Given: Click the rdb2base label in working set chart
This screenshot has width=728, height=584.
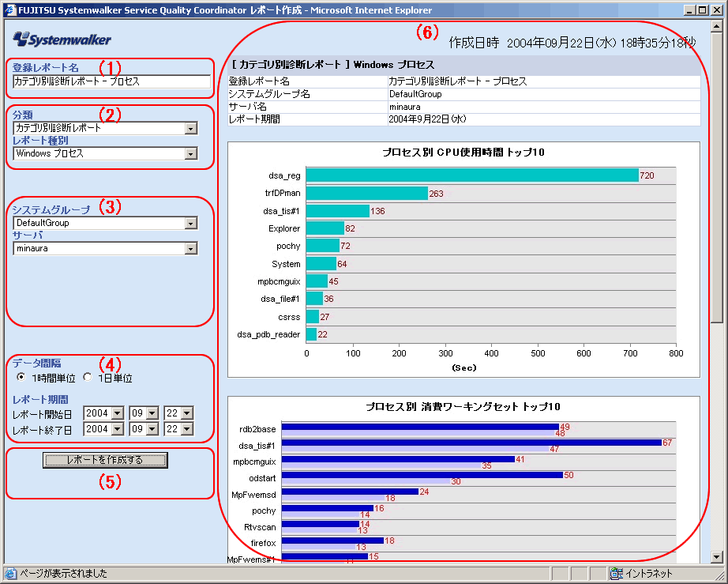Looking at the screenshot, I should (257, 429).
